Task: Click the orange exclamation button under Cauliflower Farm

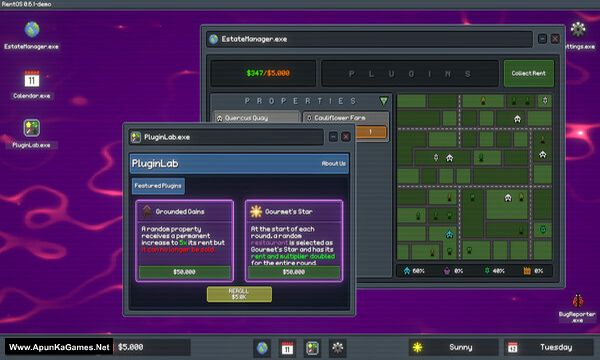Action: coord(370,132)
